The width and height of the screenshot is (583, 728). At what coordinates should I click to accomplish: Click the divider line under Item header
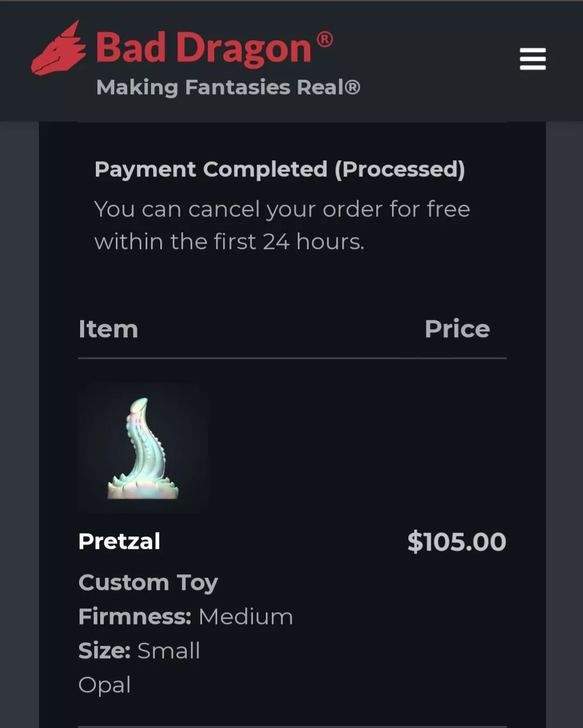tap(292, 358)
